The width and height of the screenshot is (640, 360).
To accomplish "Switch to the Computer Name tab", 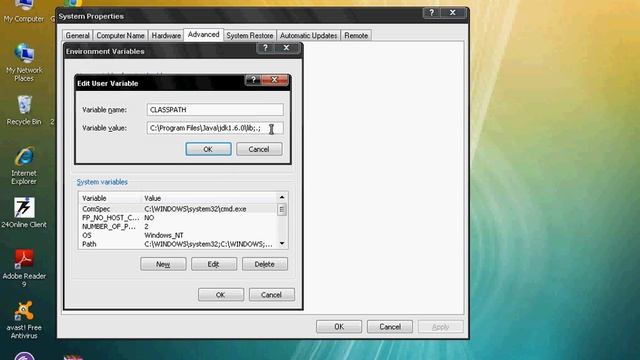I will click(120, 36).
